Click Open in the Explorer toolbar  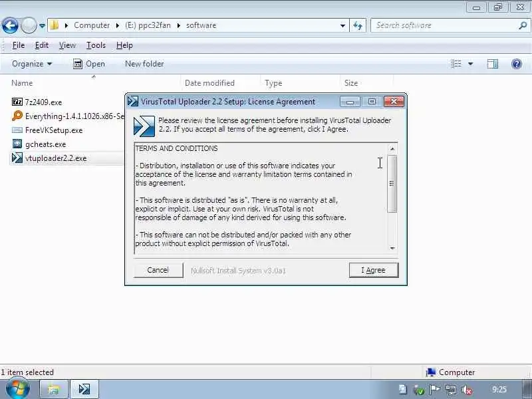[89, 64]
